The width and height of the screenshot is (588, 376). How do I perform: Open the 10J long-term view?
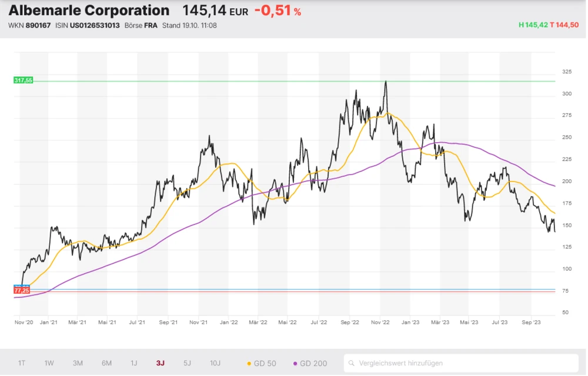216,363
